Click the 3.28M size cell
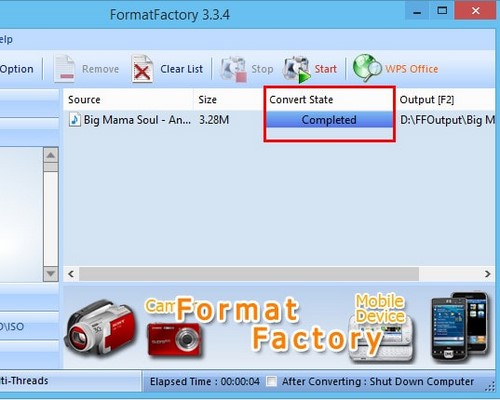 (x=214, y=120)
